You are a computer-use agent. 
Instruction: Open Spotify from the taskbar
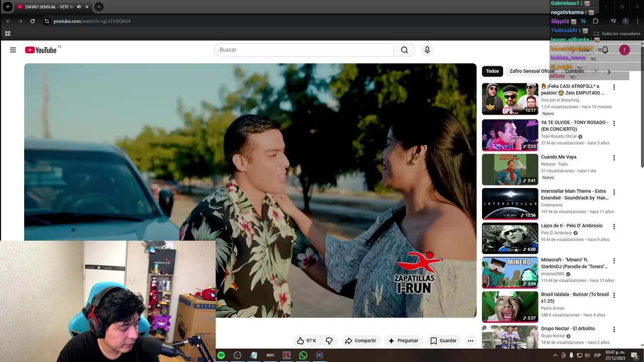(221, 355)
